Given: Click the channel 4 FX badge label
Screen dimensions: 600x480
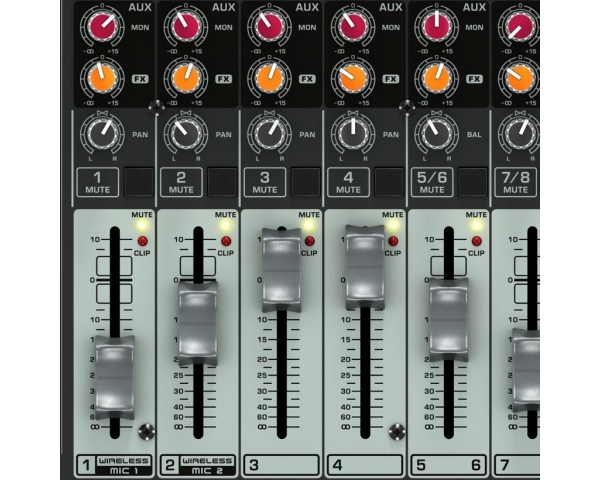Looking at the screenshot, I should click(391, 79).
